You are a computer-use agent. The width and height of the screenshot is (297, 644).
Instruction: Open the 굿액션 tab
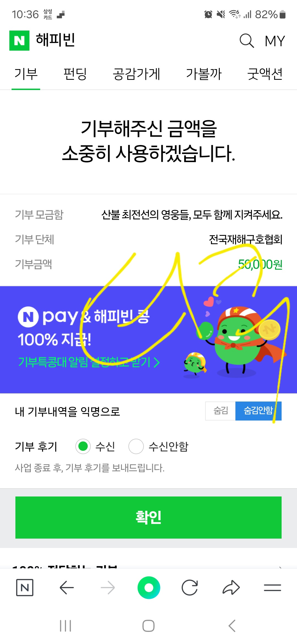[x=265, y=74]
